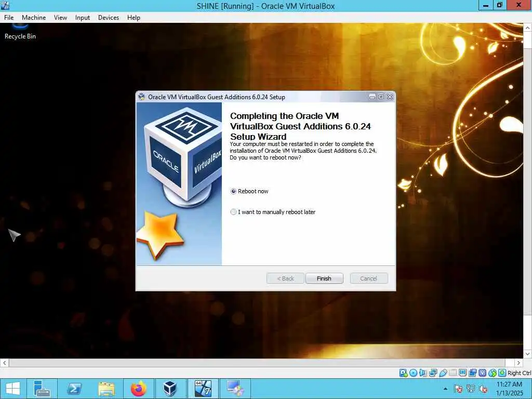Screen dimensions: 532x399
Task: Click the USB devices status icon
Action: point(443,373)
